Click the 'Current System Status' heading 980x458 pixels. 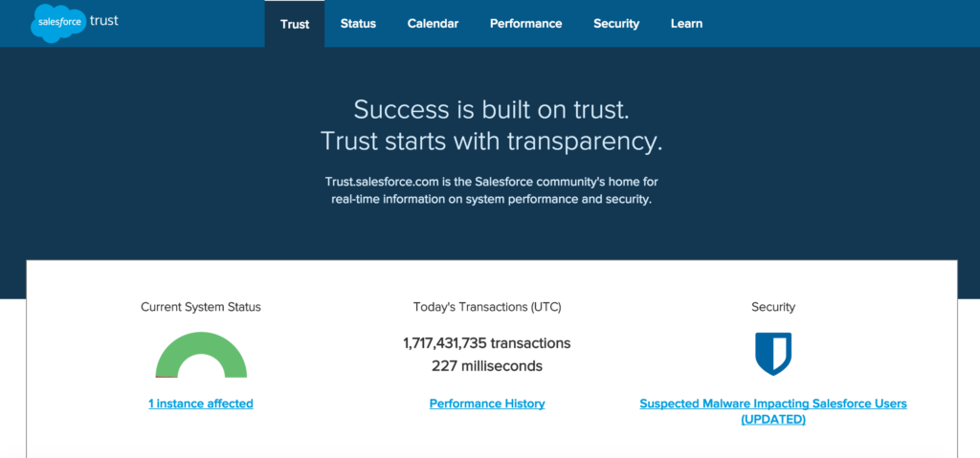[201, 307]
